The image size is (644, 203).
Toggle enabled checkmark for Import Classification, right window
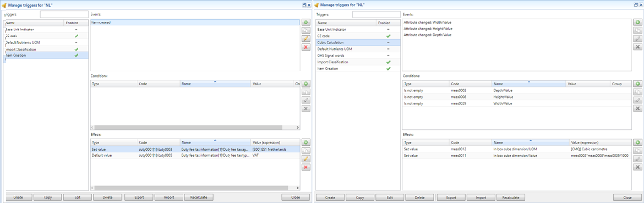pyautogui.click(x=388, y=62)
